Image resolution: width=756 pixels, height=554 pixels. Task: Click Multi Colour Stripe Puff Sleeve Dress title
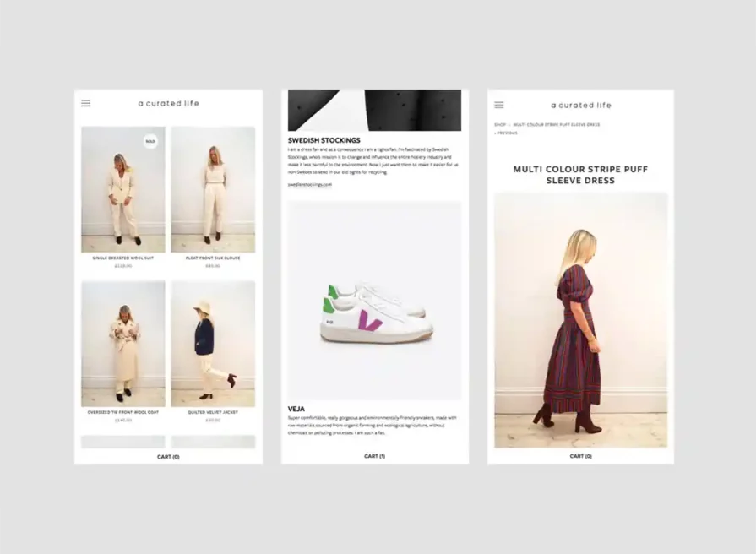[580, 175]
